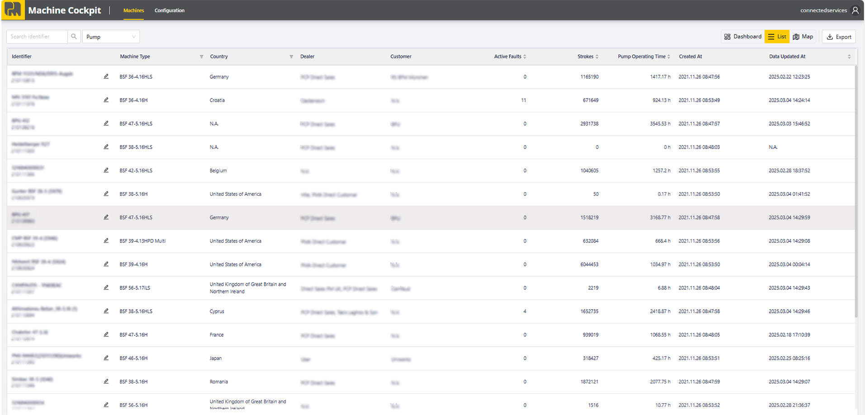Viewport: 868px width, 415px height.
Task: Click the Machine Cockpit logo icon
Action: tap(13, 9)
